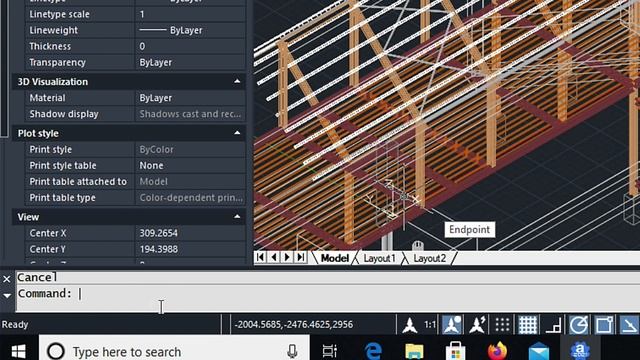The height and width of the screenshot is (360, 640).
Task: Go to previous layout tab arrow
Action: [x=274, y=257]
